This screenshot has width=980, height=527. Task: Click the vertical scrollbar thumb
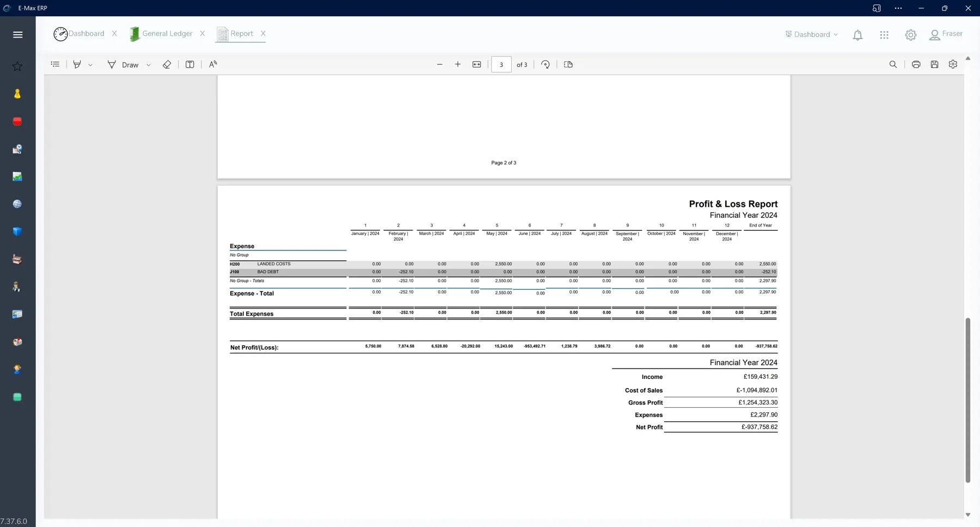click(x=968, y=400)
